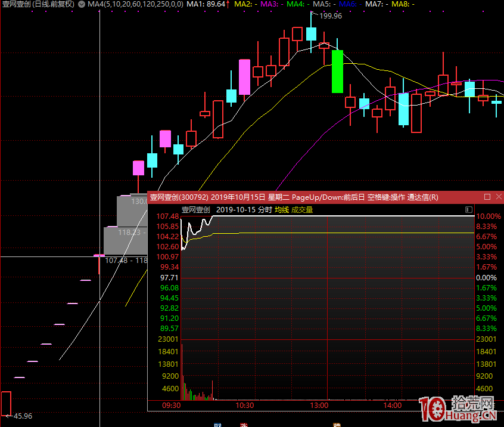This screenshot has width=504, height=427.
Task: Toggle the side panel icon in intraday chart
Action: 469,210
